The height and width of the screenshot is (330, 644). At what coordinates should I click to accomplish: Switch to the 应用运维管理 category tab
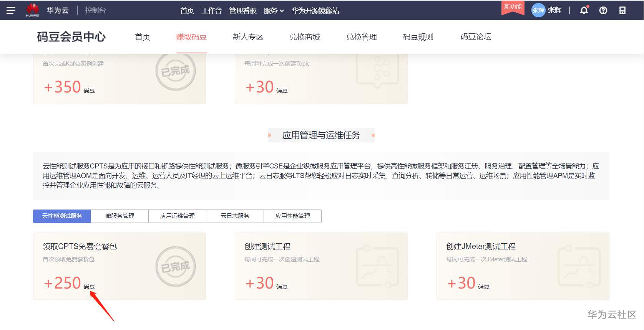[178, 216]
